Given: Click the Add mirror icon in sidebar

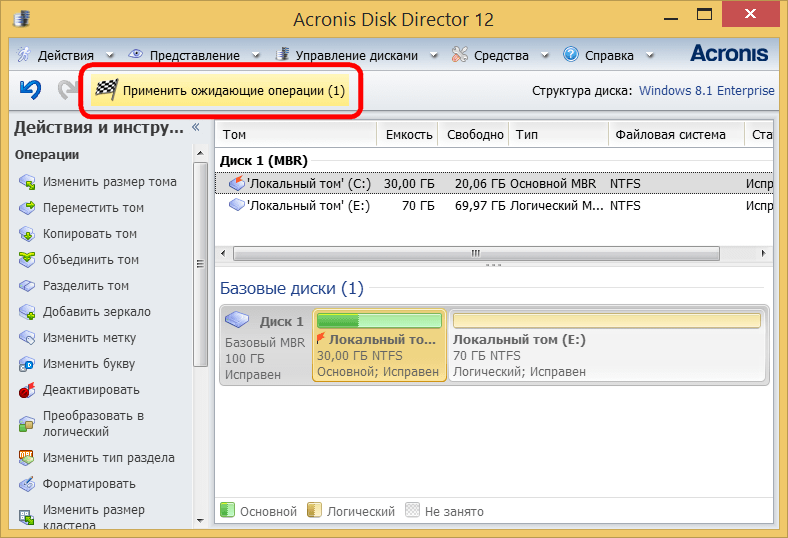Looking at the screenshot, I should tap(27, 312).
